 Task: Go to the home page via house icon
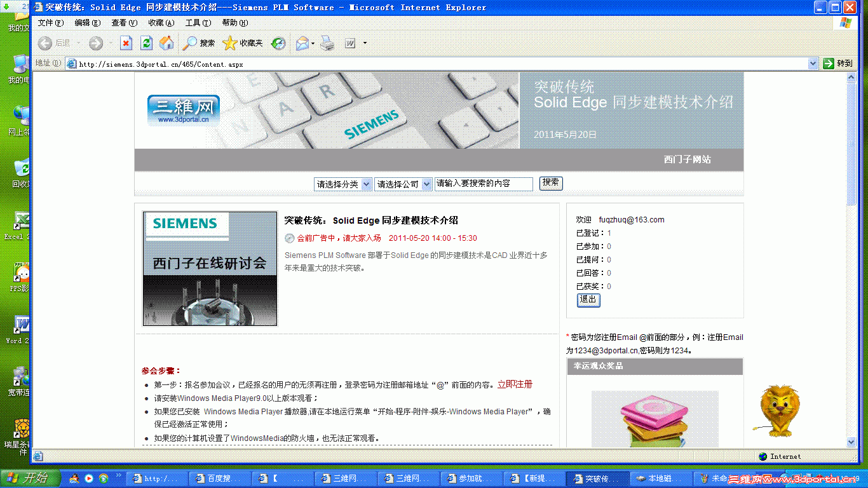pos(166,43)
